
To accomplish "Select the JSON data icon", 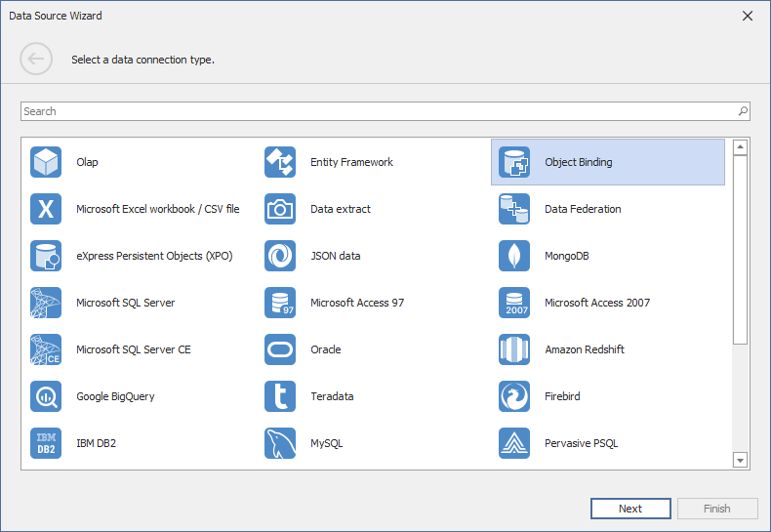I will pyautogui.click(x=280, y=256).
